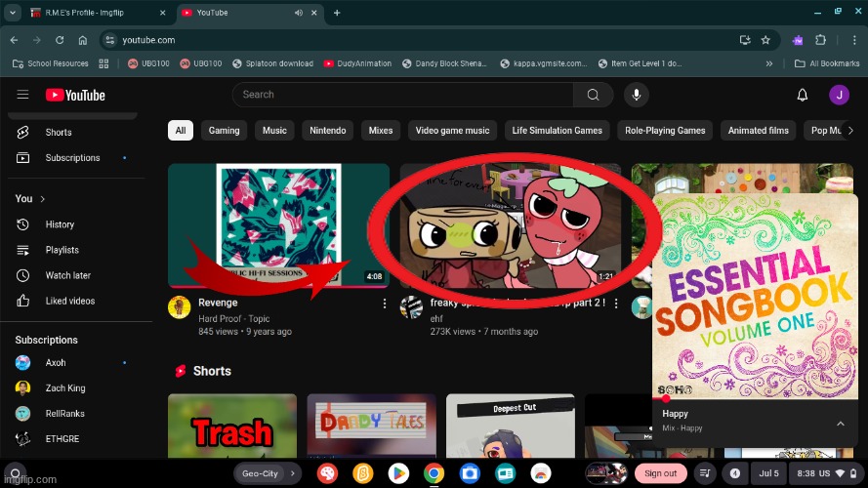
Task: Open Hard Proof - Topic channel link
Action: [x=234, y=319]
